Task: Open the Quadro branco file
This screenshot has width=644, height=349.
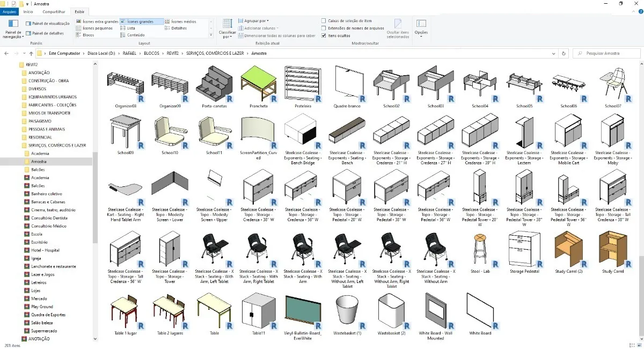Action: point(347,88)
